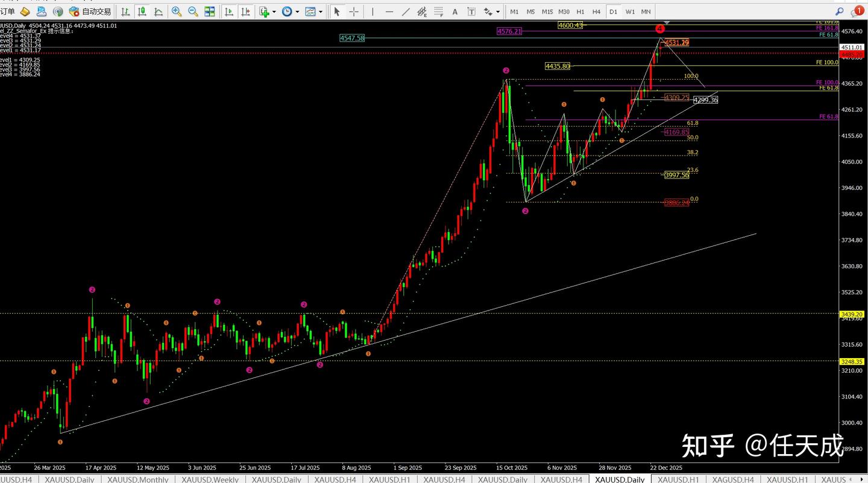This screenshot has height=483, width=868.
Task: Select the crosshair tool
Action: pyautogui.click(x=353, y=11)
